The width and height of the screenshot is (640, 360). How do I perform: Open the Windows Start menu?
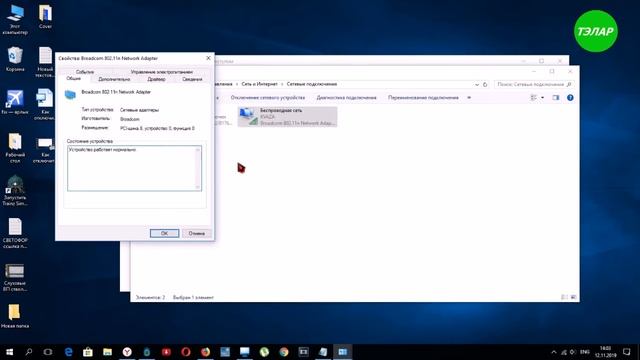(x=9, y=351)
